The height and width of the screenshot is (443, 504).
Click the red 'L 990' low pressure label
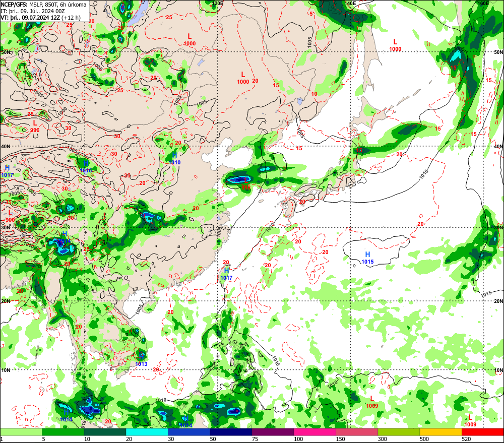coord(10,216)
